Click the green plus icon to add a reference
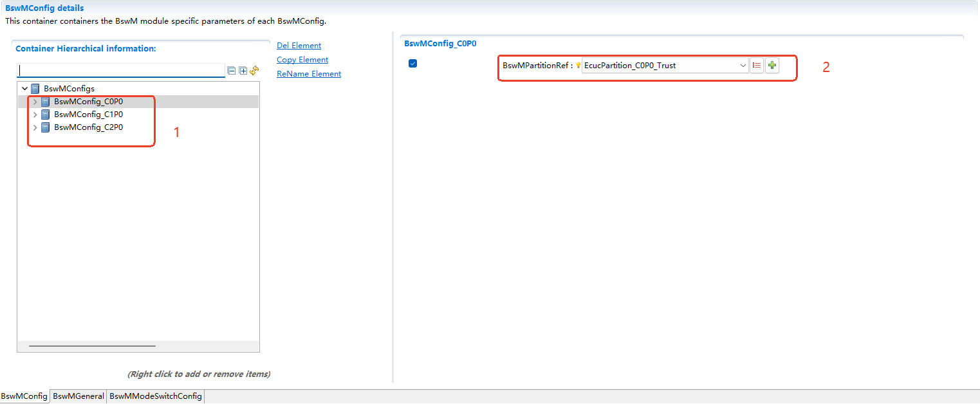This screenshot has height=404, width=980. [772, 65]
